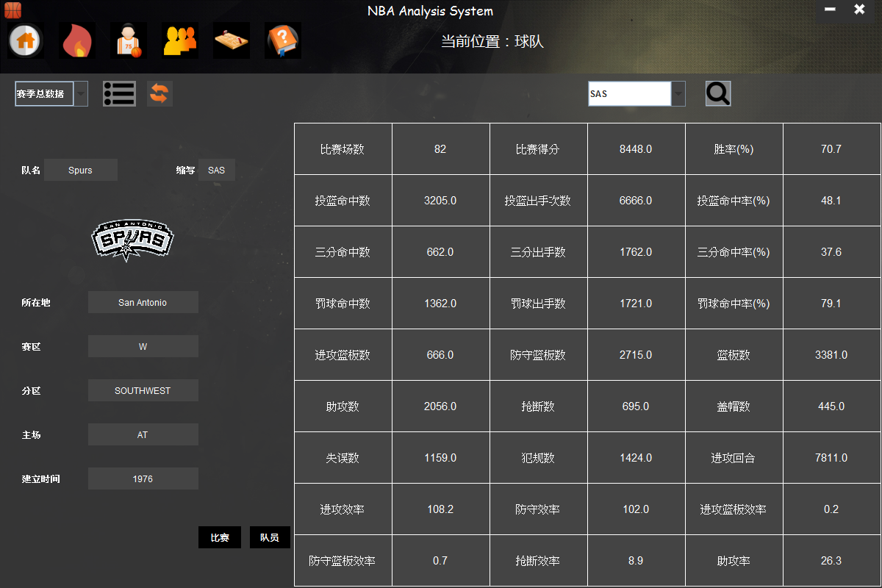882x588 pixels.
Task: Click the 82 games value cell
Action: [x=441, y=149]
